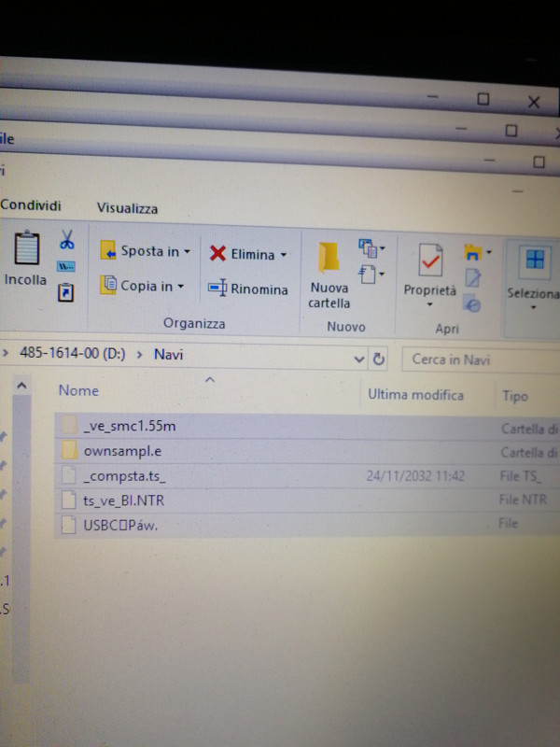Paste with the Incolla clipboard button
This screenshot has width=560, height=747.
click(x=26, y=259)
